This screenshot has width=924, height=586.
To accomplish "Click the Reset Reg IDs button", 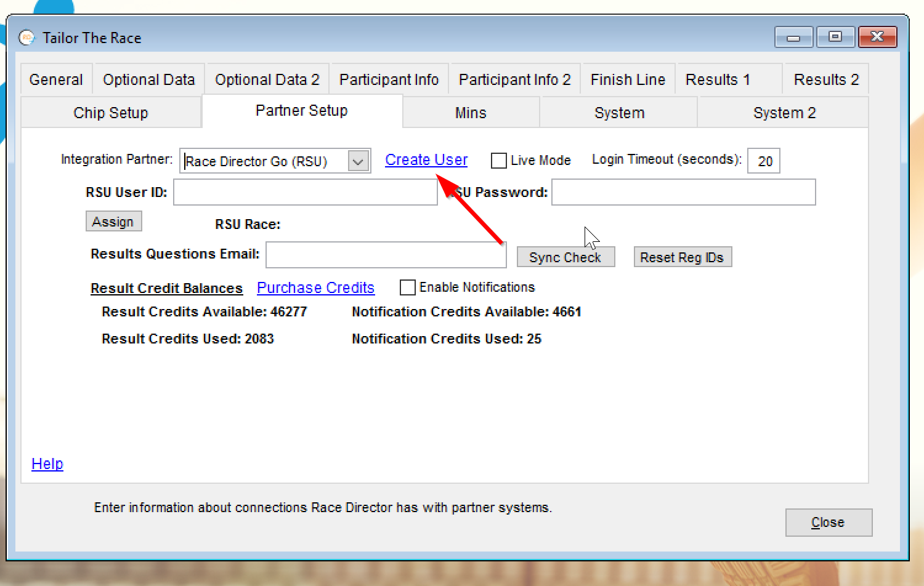I will tap(683, 257).
